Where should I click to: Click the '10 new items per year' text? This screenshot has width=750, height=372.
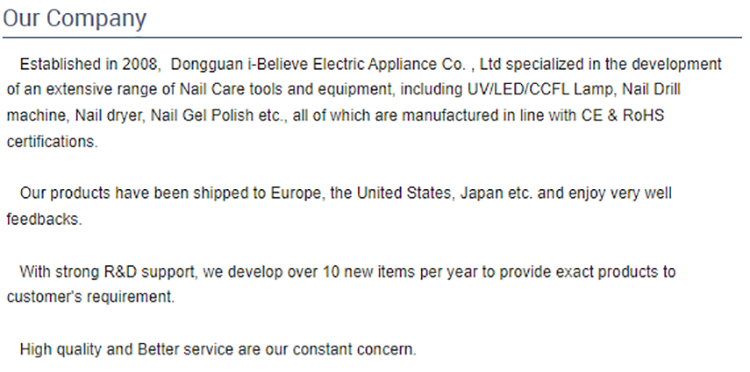click(x=400, y=272)
